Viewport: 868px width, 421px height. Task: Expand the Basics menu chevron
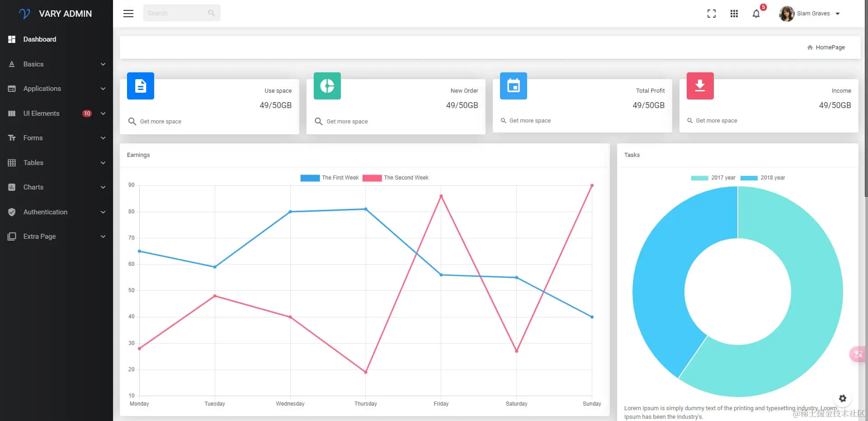click(103, 64)
